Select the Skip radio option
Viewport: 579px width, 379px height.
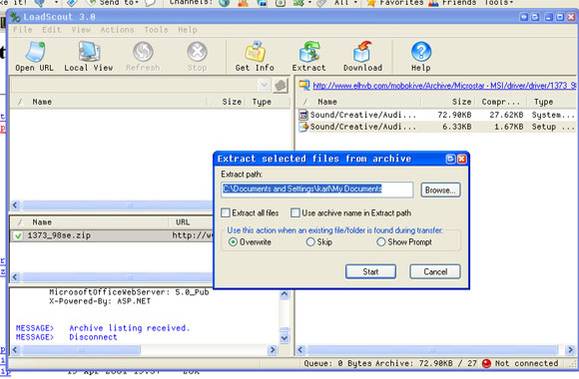311,242
